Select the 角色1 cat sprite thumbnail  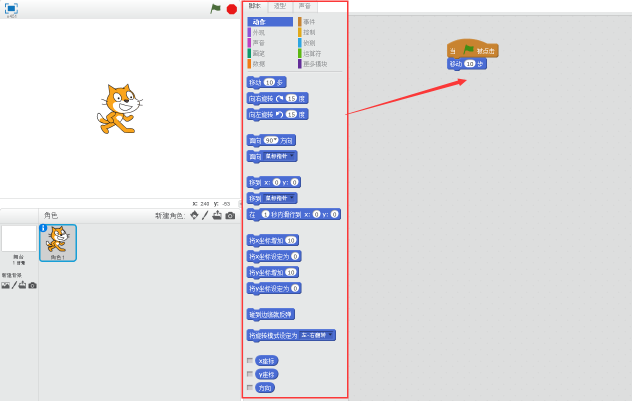[x=58, y=243]
